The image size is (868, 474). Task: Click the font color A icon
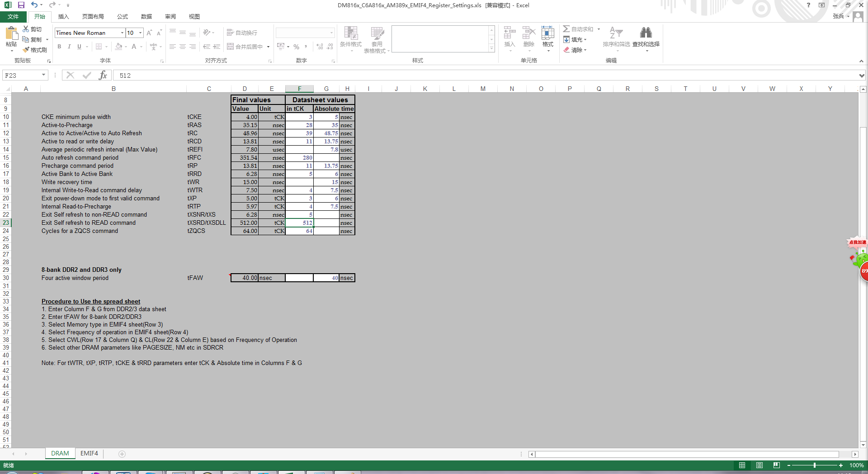click(134, 47)
